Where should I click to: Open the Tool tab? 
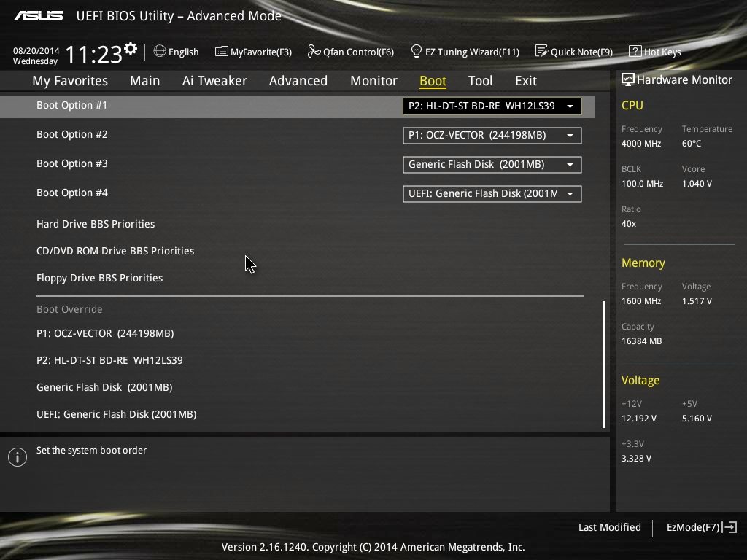480,81
